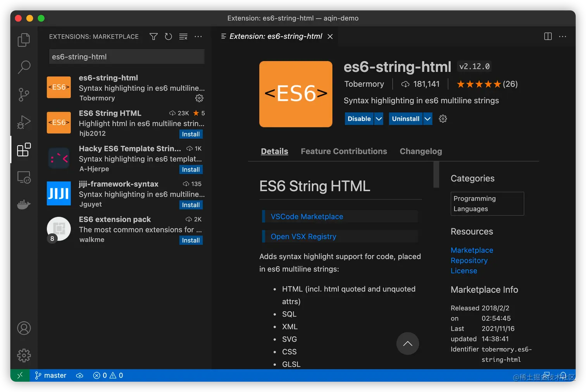Open gear for es6-string-html in list
This screenshot has height=392, width=586.
pos(199,98)
